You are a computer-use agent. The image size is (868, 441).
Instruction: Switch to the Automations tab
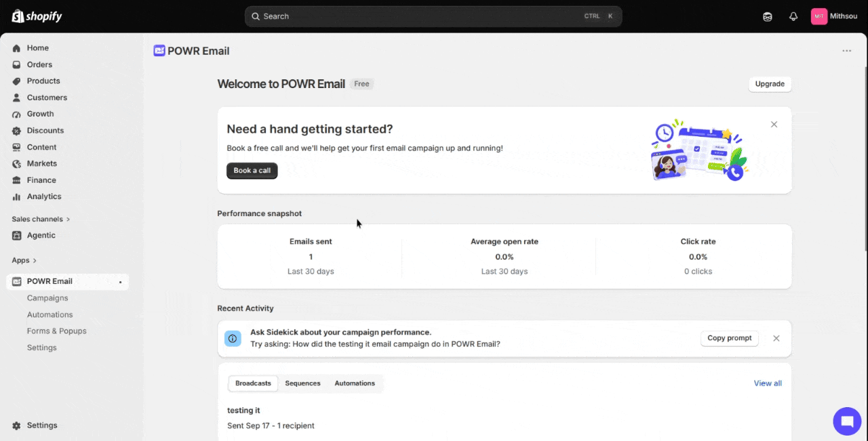tap(355, 383)
